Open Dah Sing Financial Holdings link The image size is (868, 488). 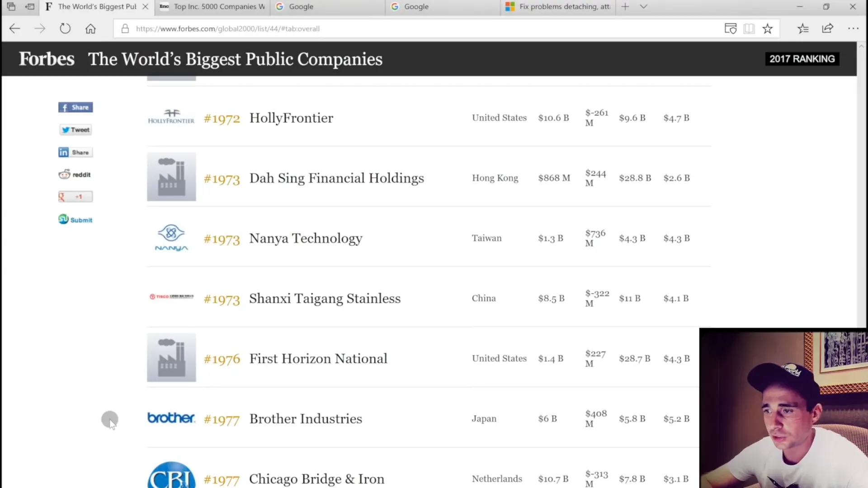pyautogui.click(x=337, y=178)
